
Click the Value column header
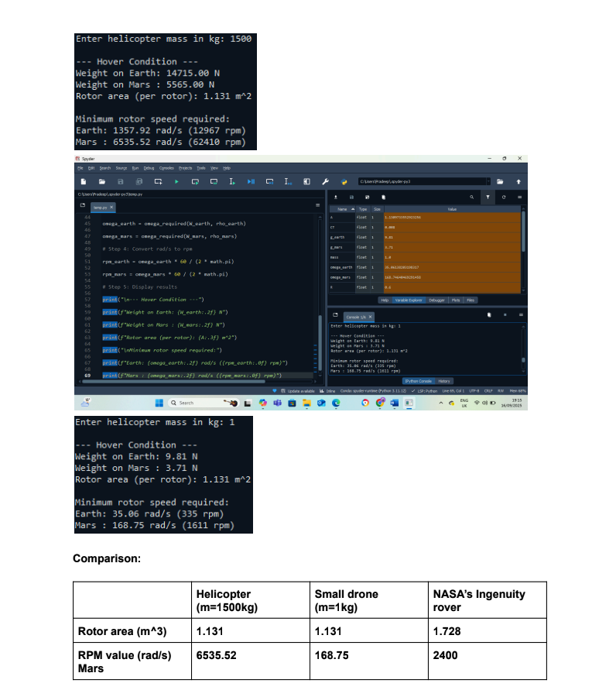click(x=452, y=209)
